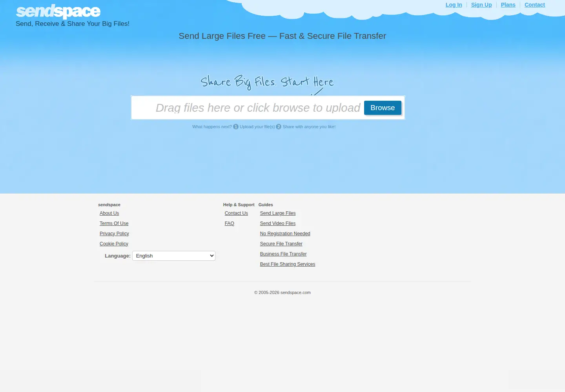Open the About Us link

point(109,213)
